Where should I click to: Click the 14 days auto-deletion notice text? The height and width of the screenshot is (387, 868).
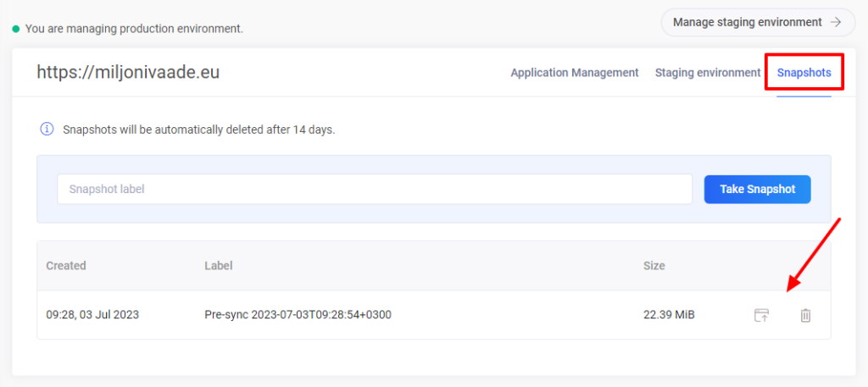pyautogui.click(x=199, y=130)
